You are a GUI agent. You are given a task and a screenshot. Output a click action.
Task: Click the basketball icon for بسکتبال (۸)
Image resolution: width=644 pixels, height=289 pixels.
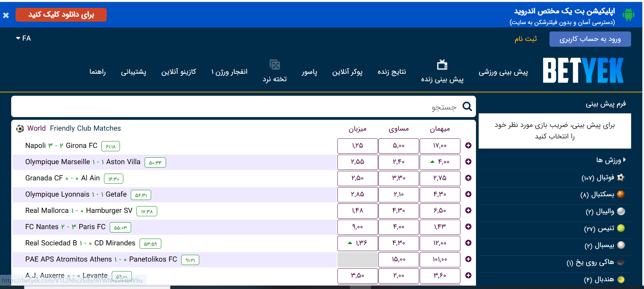[x=621, y=194]
